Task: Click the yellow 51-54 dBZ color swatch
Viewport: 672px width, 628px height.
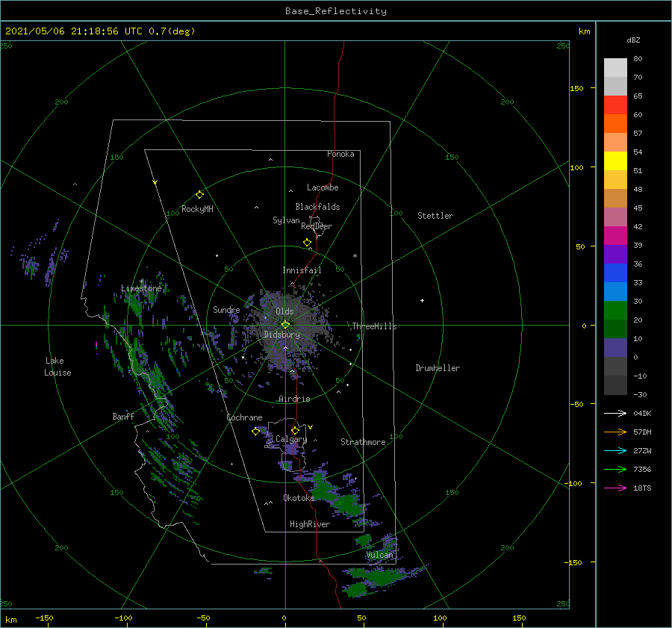Action: coord(615,161)
